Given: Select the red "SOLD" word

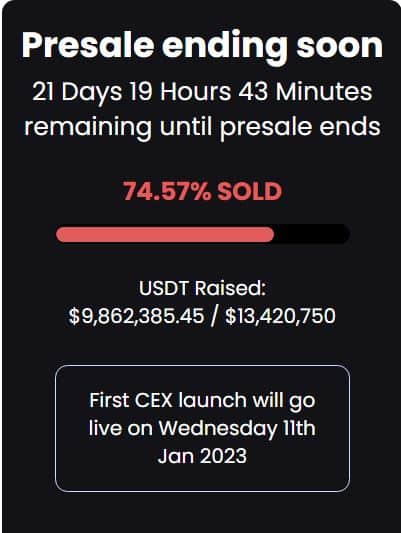Looking at the screenshot, I should tap(250, 191).
